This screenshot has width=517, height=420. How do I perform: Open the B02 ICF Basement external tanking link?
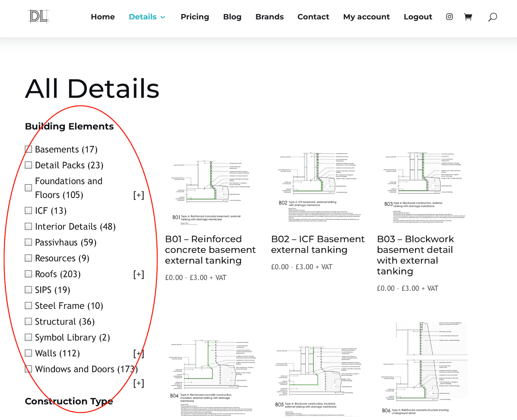pos(318,244)
